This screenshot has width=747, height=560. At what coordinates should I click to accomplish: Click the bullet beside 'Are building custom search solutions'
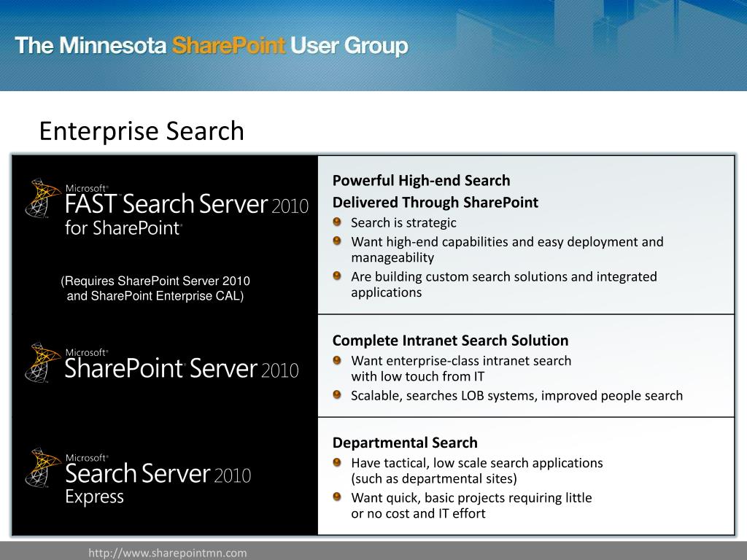point(337,276)
